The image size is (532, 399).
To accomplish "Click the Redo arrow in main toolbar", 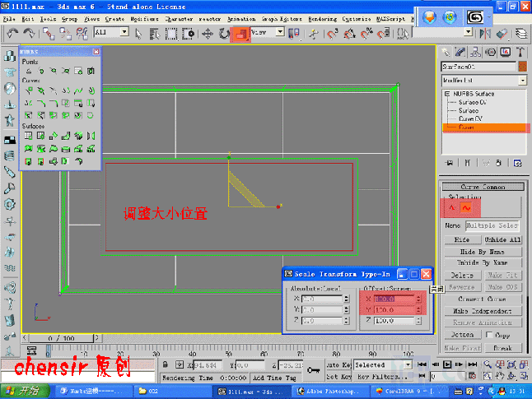I will [29, 33].
